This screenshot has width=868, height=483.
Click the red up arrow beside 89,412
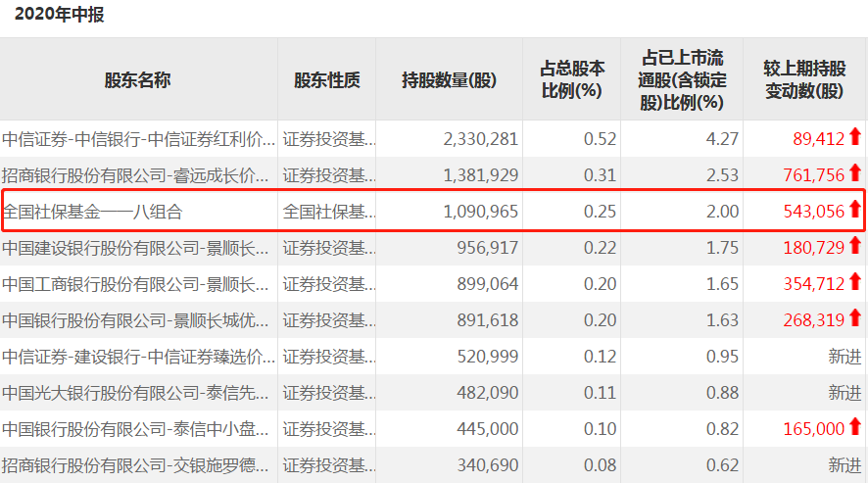click(x=855, y=137)
